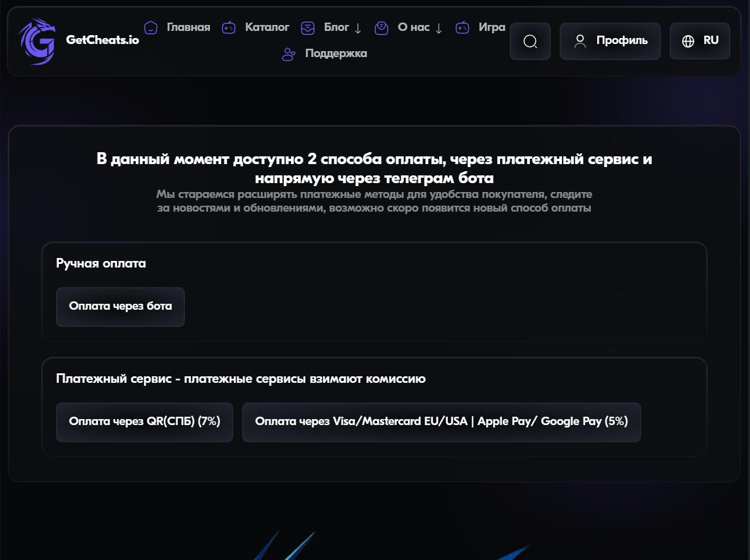Screen dimensions: 750x560
Task: Click the gamepad icon beside Каталог
Action: pos(229,27)
